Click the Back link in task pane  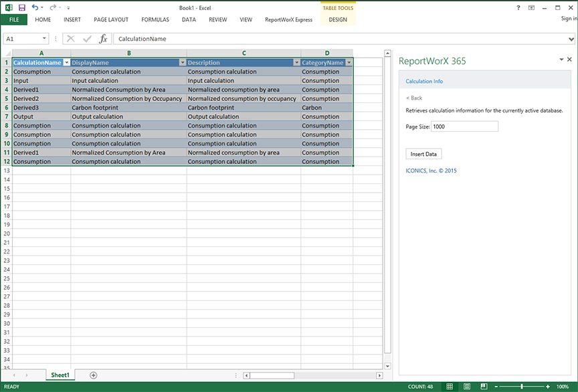click(414, 98)
